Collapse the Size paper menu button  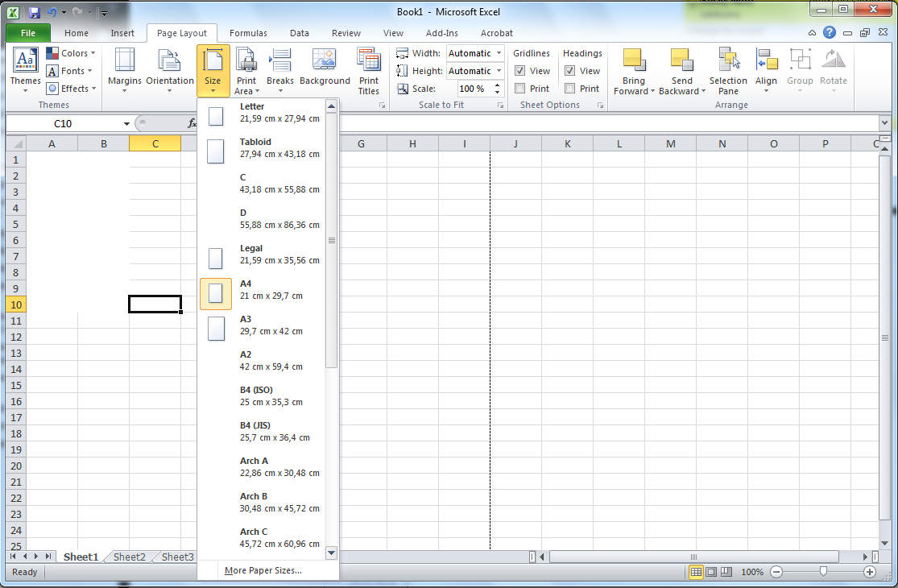pos(213,70)
